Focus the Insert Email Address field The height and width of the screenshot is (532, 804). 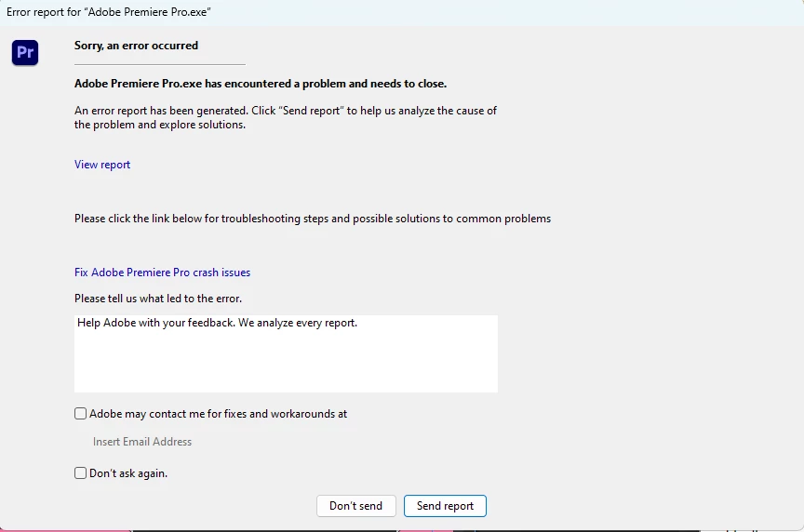(x=142, y=441)
